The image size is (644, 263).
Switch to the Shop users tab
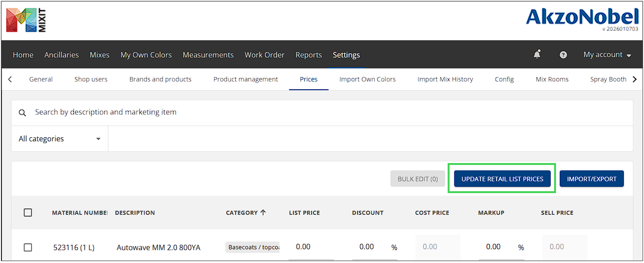pyautogui.click(x=91, y=79)
